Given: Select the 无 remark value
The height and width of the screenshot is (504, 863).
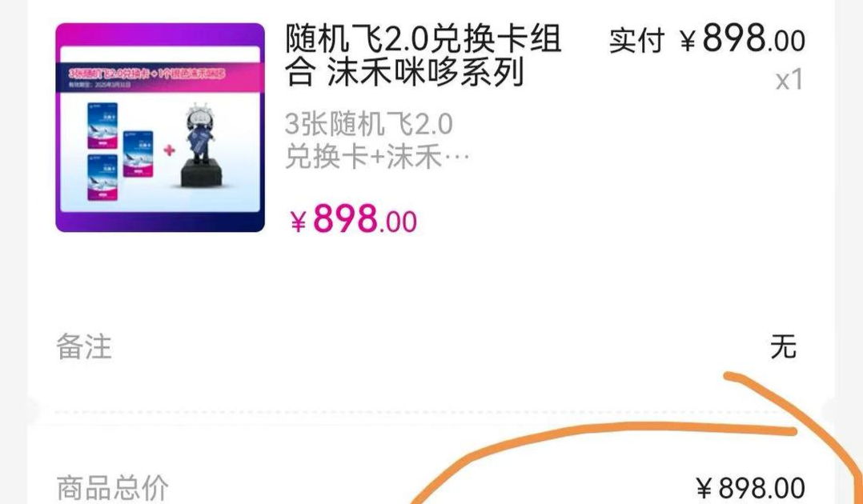Looking at the screenshot, I should click(x=783, y=347).
